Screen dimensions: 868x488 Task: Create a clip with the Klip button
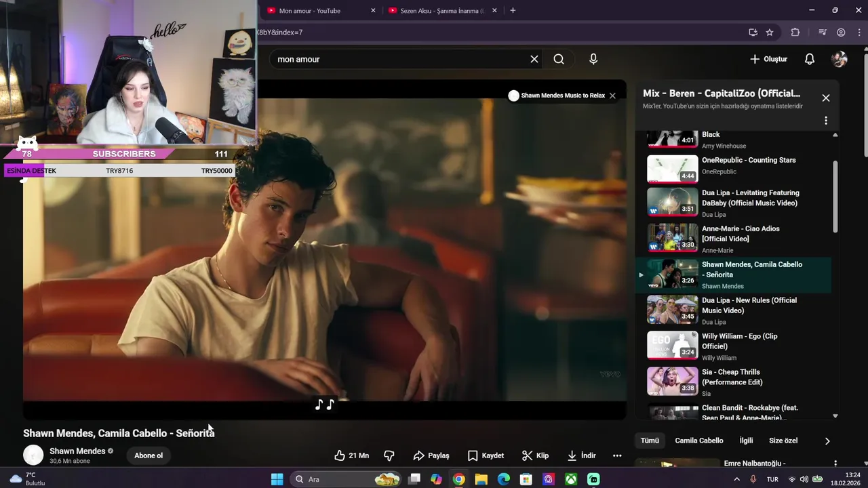[535, 455]
